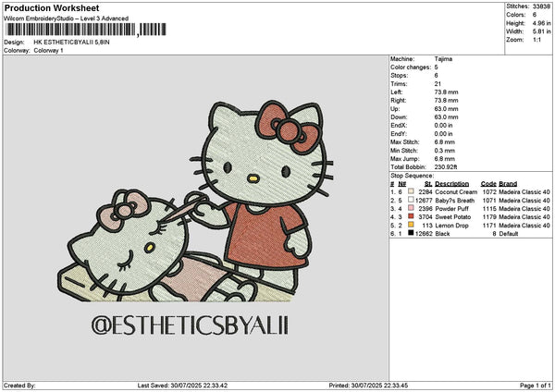Click thread code 1179
This screenshot has width=555, height=392.
489,217
